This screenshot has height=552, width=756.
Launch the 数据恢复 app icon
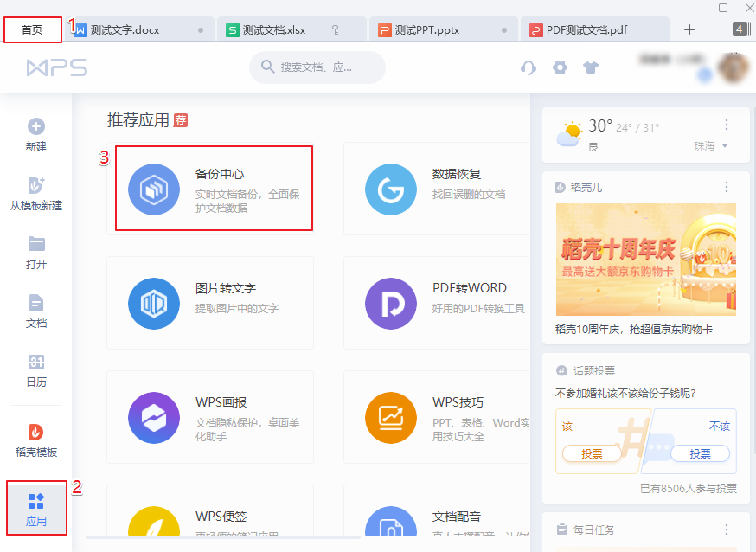point(390,189)
